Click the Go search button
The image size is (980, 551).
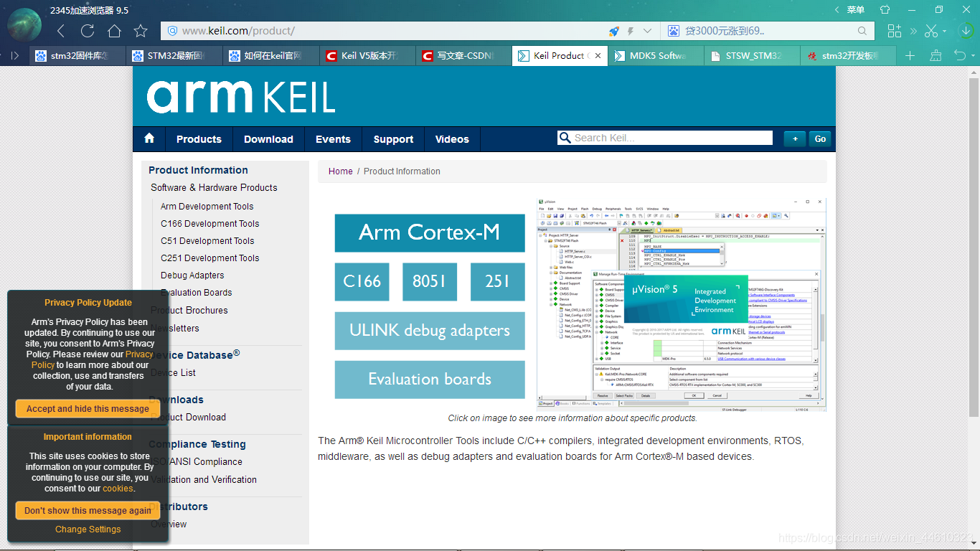coord(821,139)
